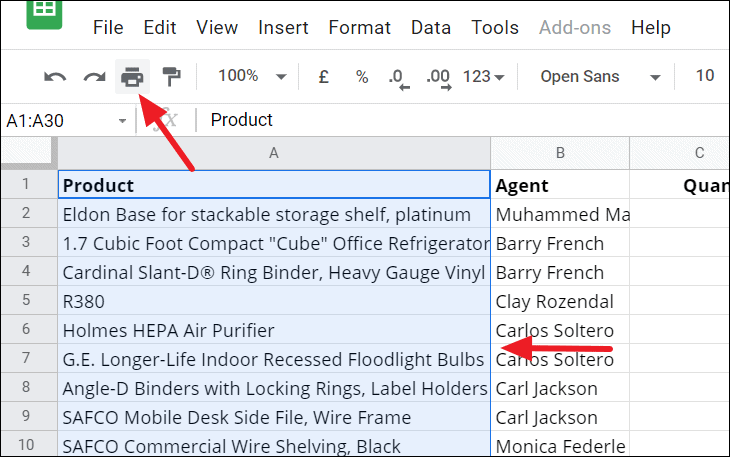This screenshot has height=457, width=730.
Task: Click the Print icon in toolbar
Action: [x=132, y=77]
